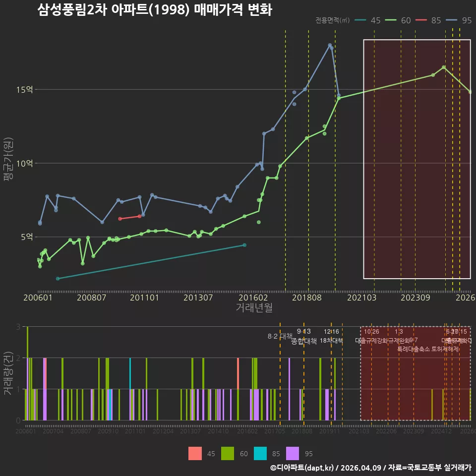
Task: Toggle the 45 salmon square in bottom legend
Action: pyautogui.click(x=194, y=454)
